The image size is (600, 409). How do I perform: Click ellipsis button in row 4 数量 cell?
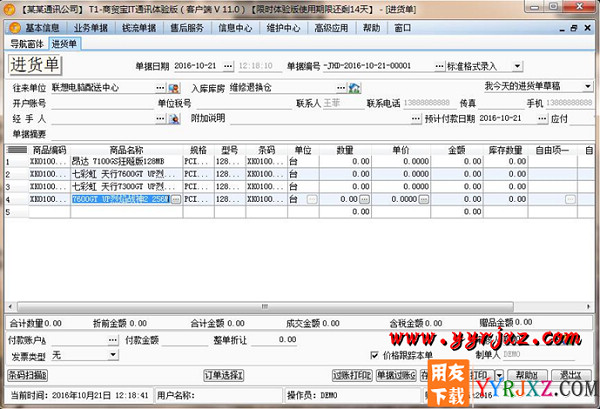click(x=365, y=199)
